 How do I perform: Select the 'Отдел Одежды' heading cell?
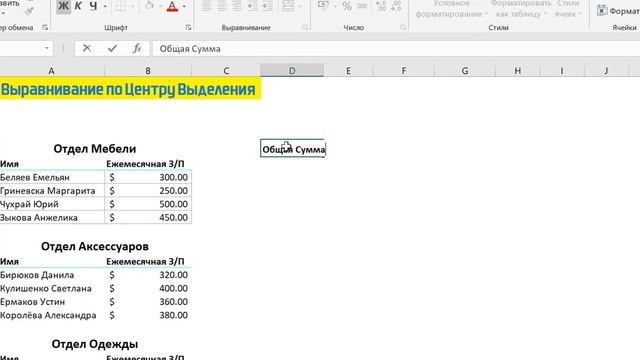tap(95, 344)
